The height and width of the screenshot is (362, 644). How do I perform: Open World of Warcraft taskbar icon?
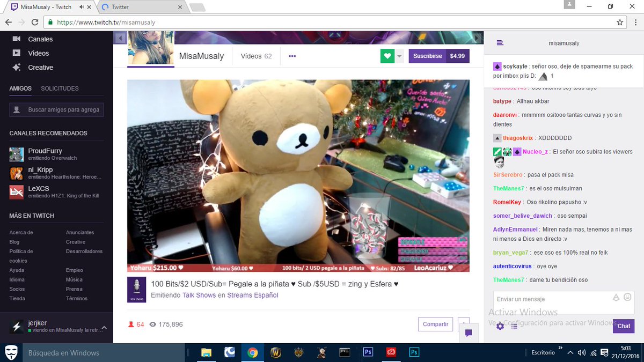(276, 352)
